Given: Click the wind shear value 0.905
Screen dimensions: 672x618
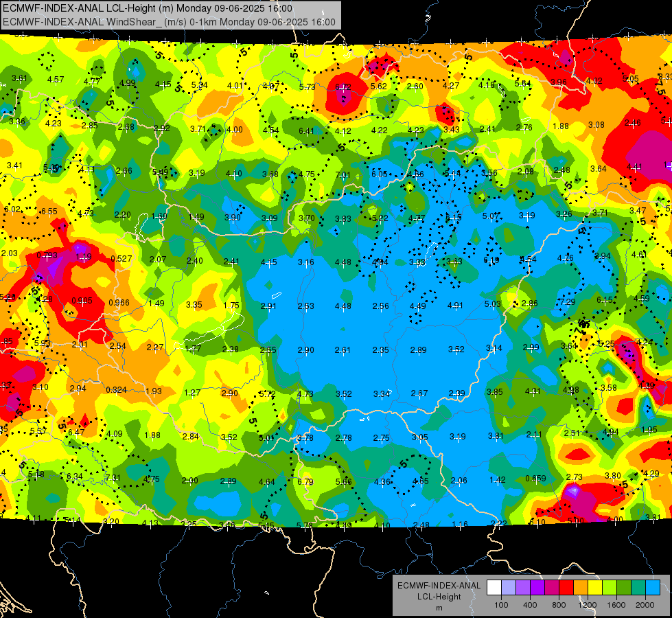Looking at the screenshot, I should tap(82, 300).
